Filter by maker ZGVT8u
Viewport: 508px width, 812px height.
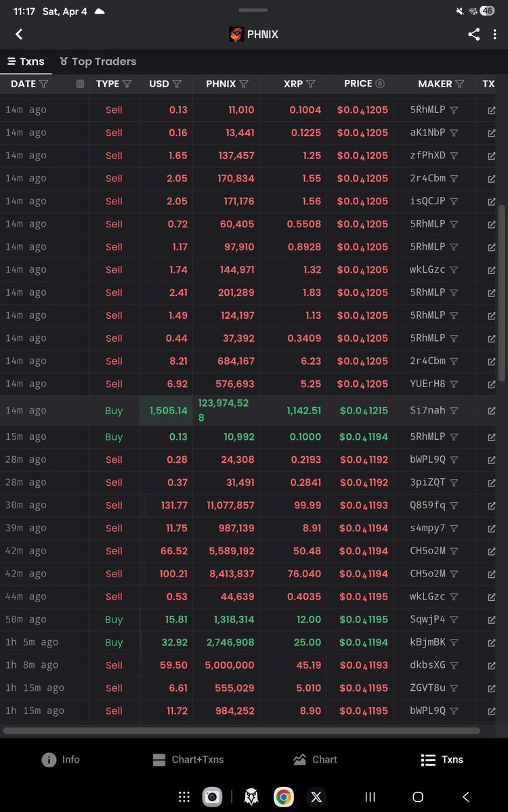pyautogui.click(x=454, y=688)
